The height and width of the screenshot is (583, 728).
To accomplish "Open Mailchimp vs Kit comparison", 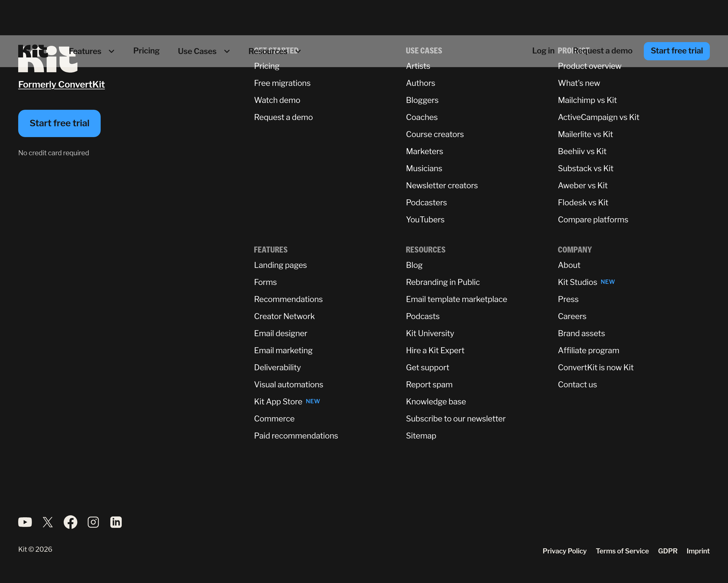I will point(587,100).
